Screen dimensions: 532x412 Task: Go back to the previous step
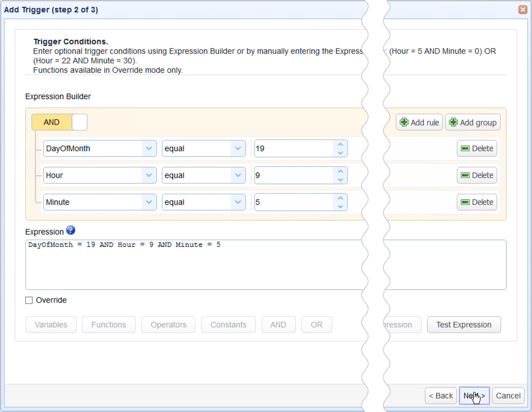coord(441,396)
